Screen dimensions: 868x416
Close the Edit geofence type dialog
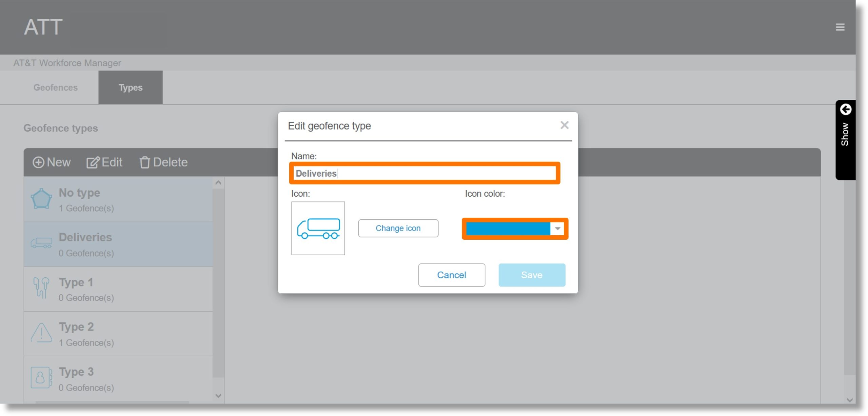pos(564,125)
